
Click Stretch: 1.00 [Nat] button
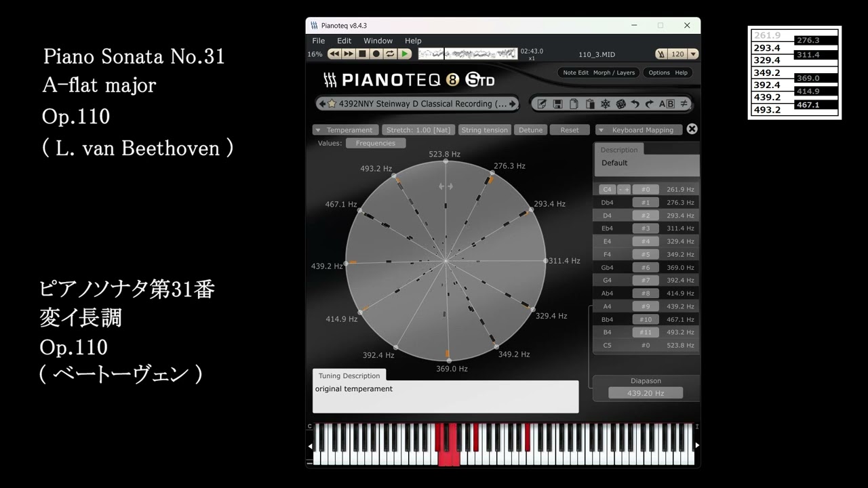(x=418, y=129)
